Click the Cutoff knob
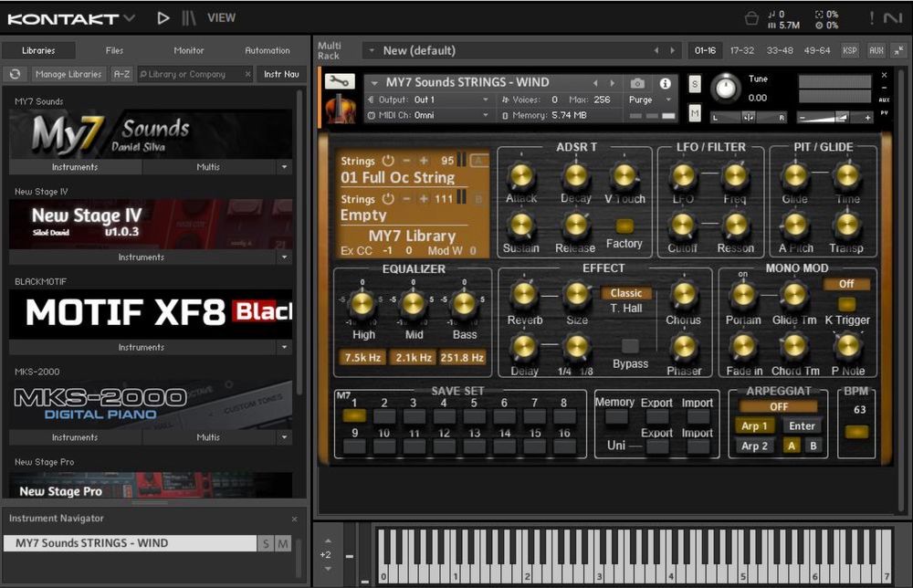Viewport: 913px width, 588px height. click(682, 226)
